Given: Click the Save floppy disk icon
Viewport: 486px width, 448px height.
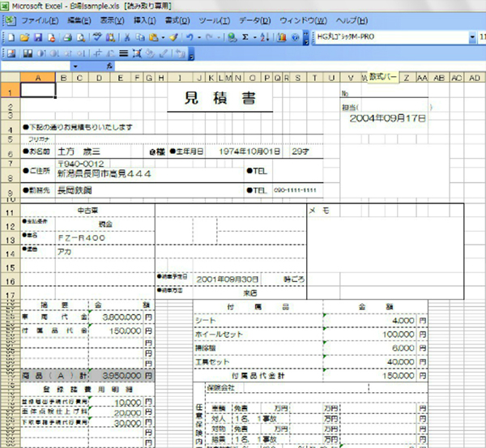Looking at the screenshot, I should point(38,37).
